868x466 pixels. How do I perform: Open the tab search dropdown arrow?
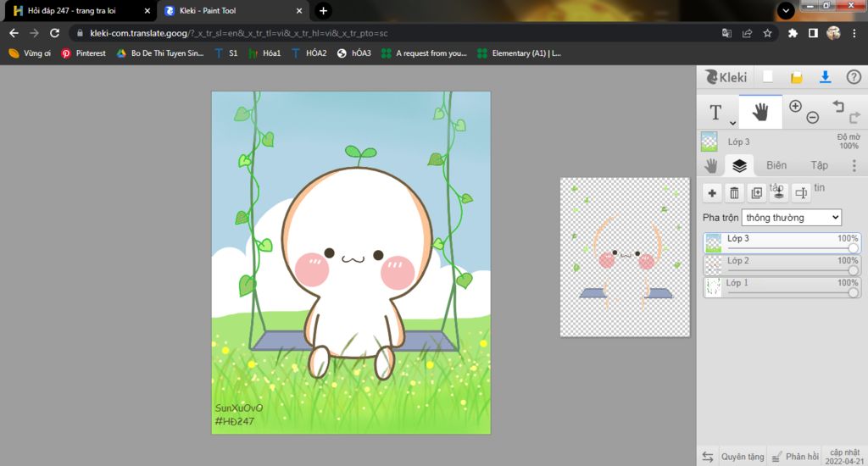pos(786,10)
